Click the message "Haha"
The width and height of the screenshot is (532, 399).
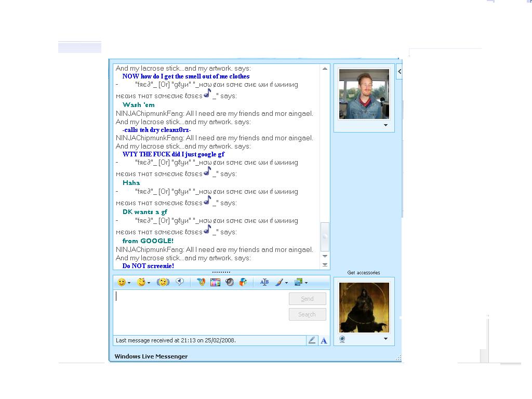click(x=131, y=183)
